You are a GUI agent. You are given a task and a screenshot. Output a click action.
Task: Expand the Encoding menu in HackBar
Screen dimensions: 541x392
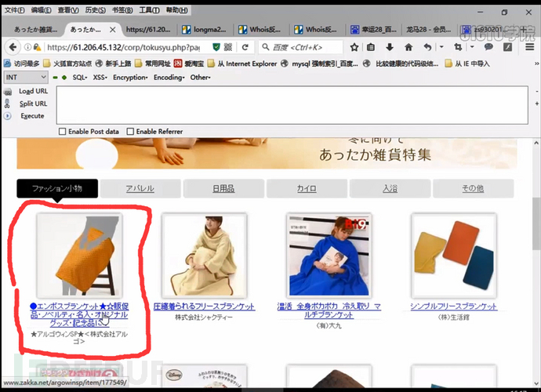click(169, 78)
